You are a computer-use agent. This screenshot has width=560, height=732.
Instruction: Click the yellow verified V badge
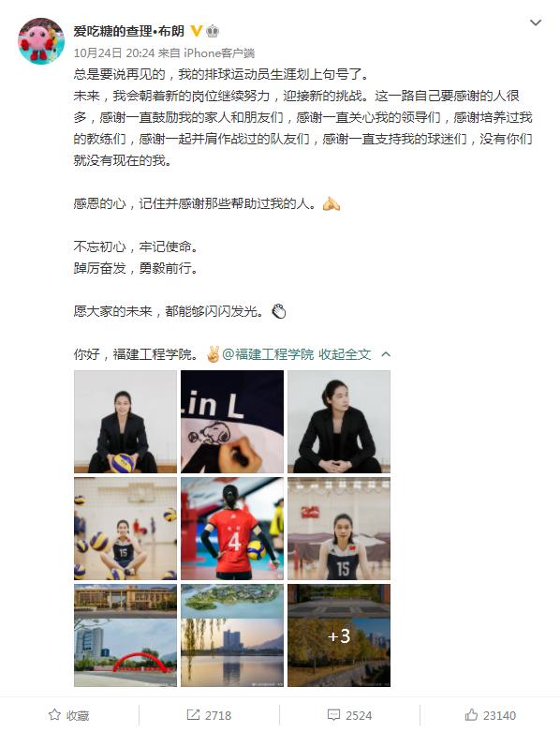[197, 31]
